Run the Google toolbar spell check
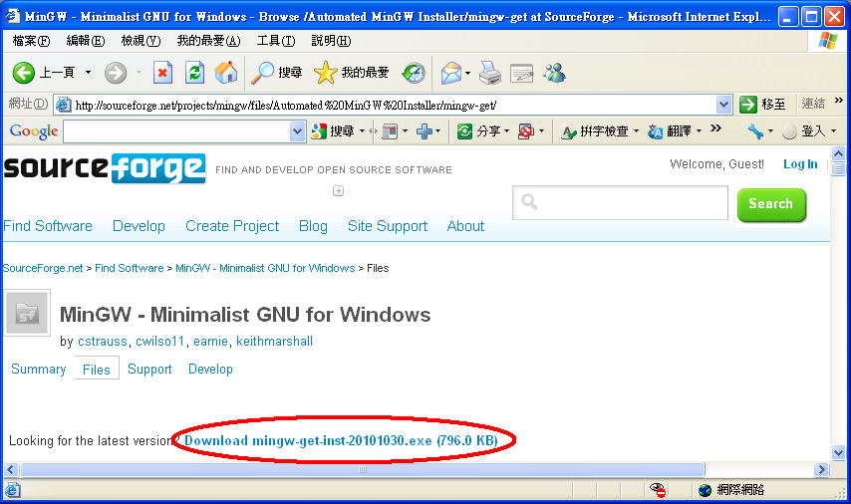 coord(594,131)
